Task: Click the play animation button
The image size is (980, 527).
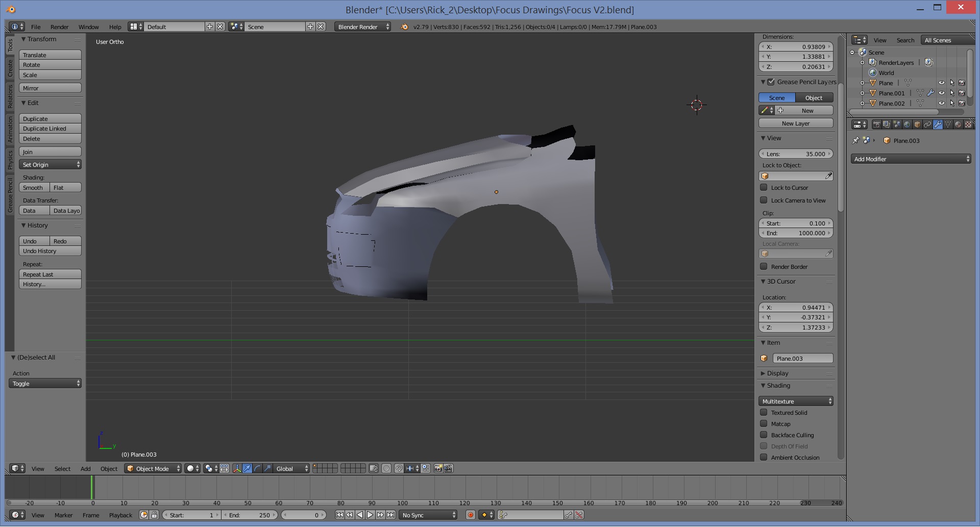Action: click(x=370, y=515)
